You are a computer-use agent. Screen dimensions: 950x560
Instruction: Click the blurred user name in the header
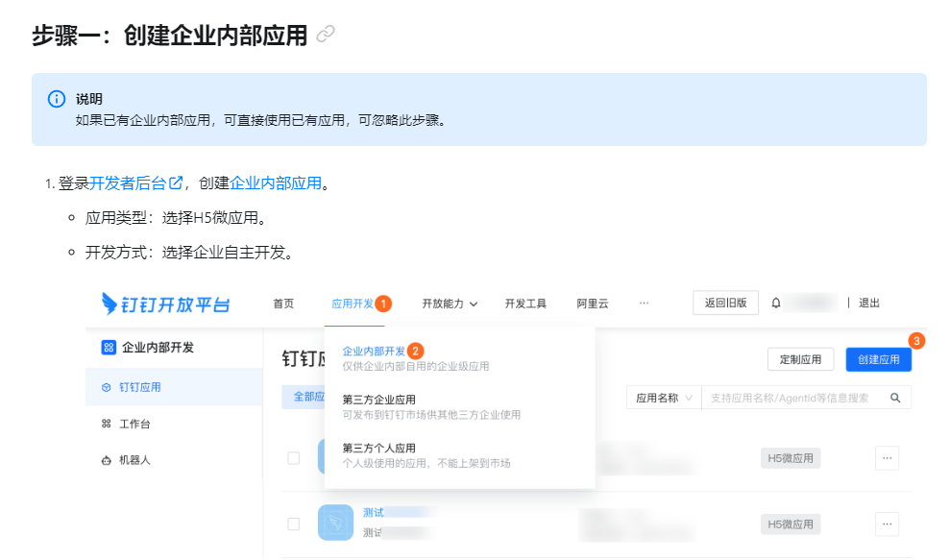tap(812, 303)
